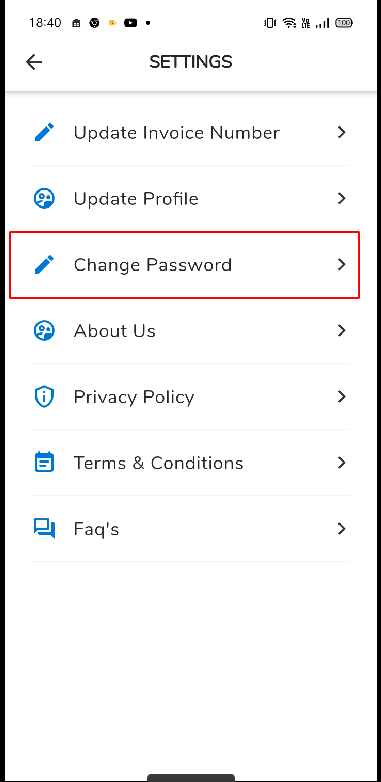The width and height of the screenshot is (381, 782).
Task: Open the Terms & Conditions text link
Action: [159, 463]
